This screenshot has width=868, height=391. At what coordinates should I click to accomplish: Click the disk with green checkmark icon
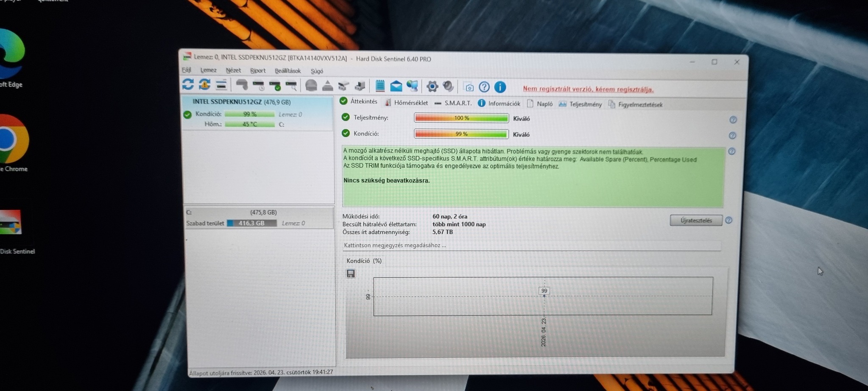275,86
